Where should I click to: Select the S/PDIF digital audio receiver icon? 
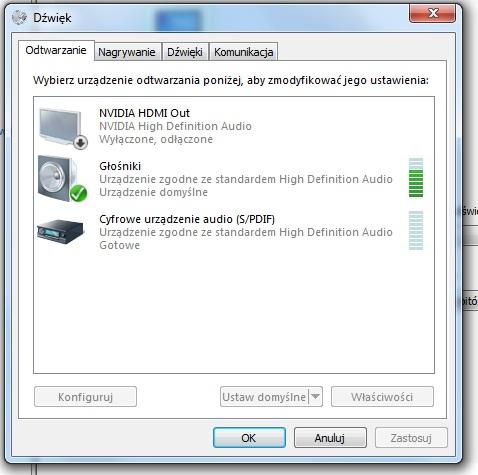point(60,231)
